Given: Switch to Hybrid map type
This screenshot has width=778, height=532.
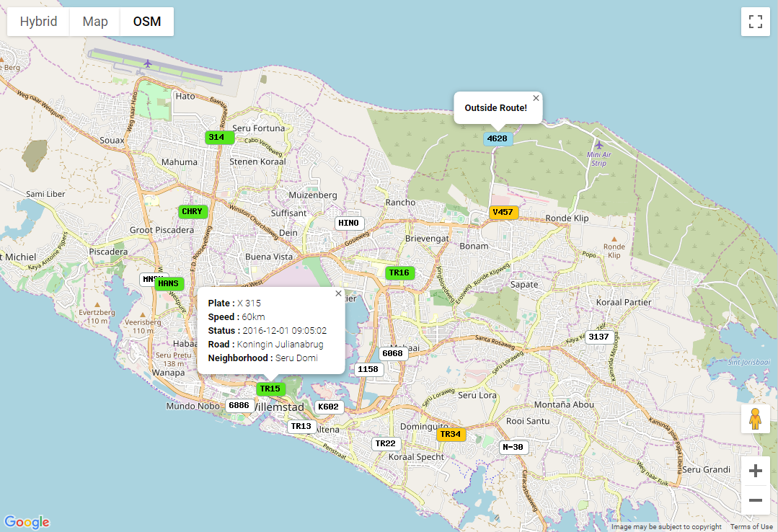Looking at the screenshot, I should click(x=38, y=22).
